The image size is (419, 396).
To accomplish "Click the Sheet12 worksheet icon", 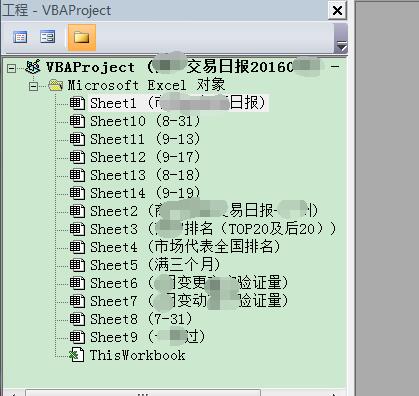I will pyautogui.click(x=77, y=157).
